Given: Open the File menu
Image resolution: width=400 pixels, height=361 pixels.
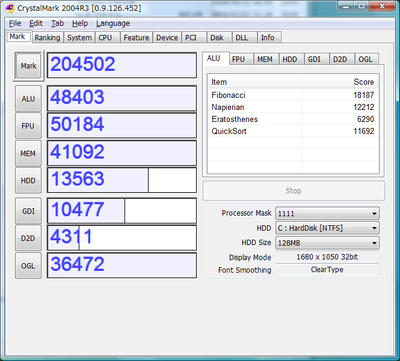Looking at the screenshot, I should coord(15,24).
